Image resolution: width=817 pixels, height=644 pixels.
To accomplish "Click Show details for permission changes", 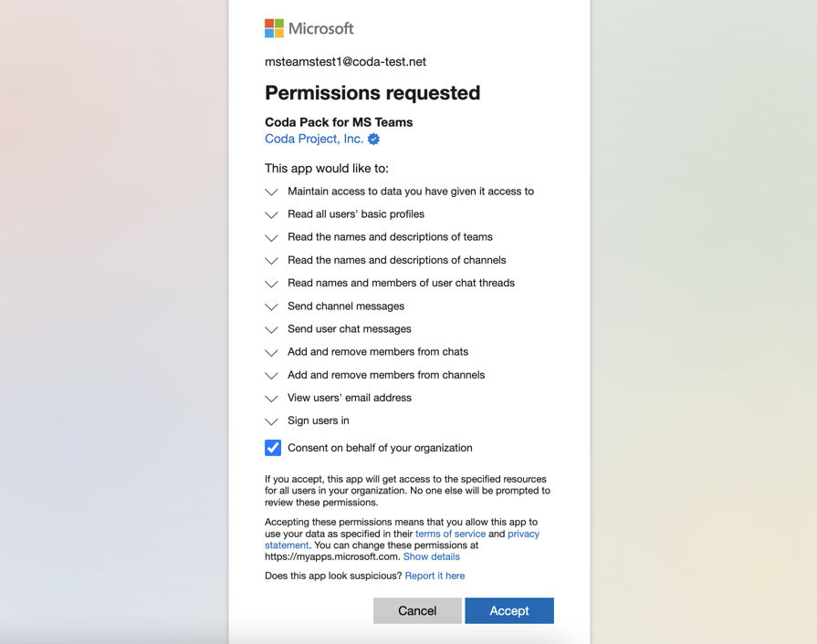I will point(432,556).
